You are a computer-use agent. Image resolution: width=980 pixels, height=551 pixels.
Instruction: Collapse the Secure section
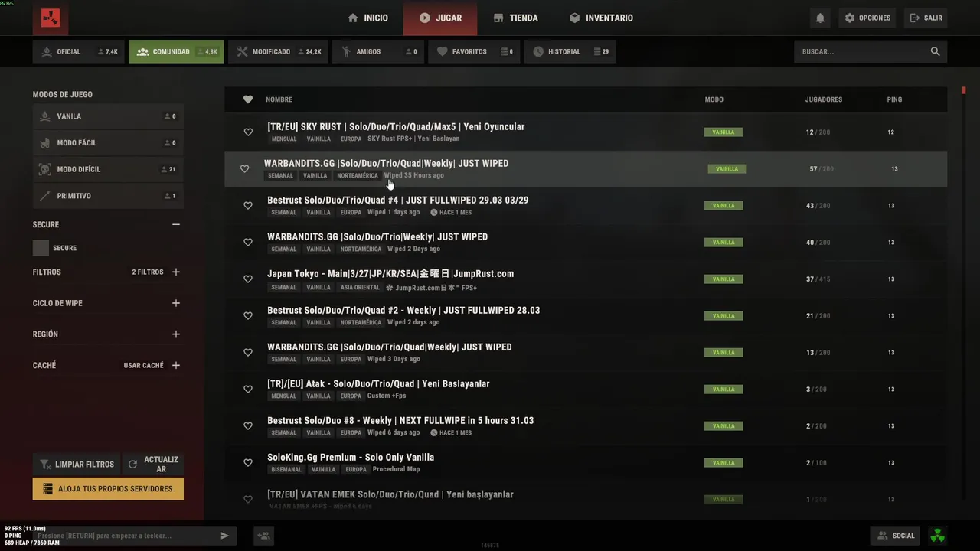pyautogui.click(x=176, y=224)
